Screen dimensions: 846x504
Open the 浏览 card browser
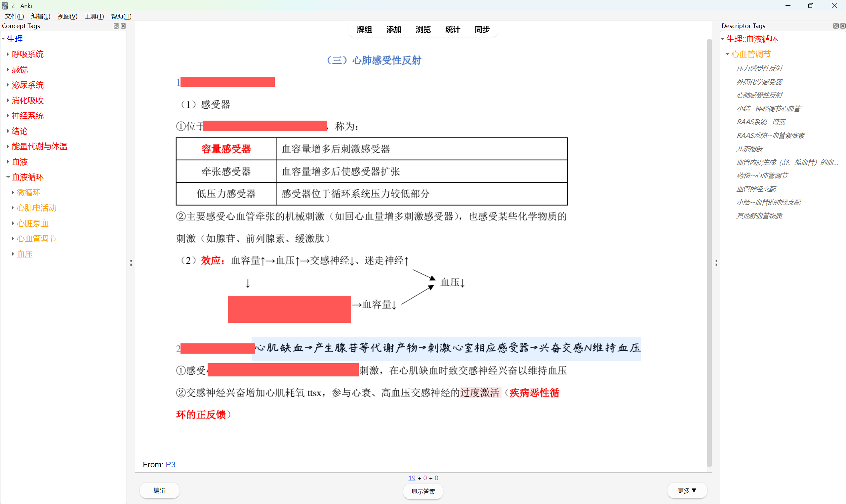[423, 29]
